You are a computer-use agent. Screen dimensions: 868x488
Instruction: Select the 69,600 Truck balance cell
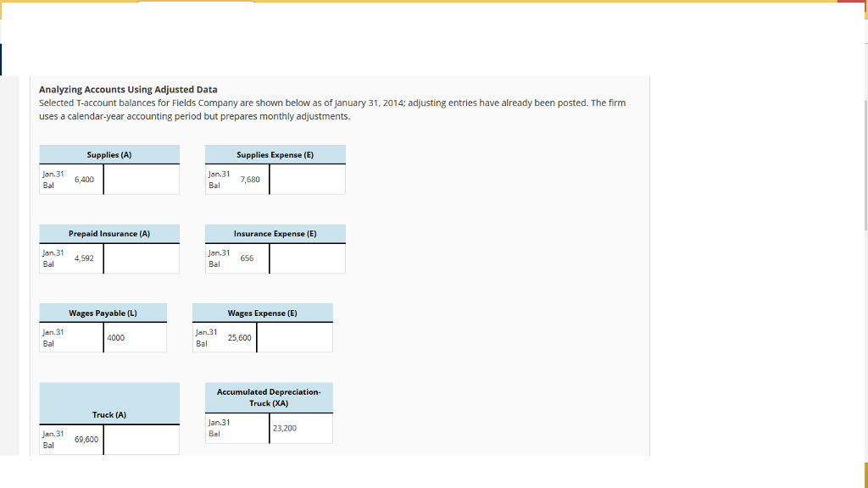(x=87, y=439)
